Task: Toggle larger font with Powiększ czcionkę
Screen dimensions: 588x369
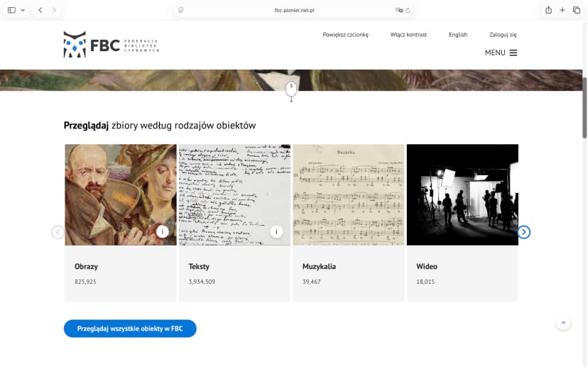Action: (x=345, y=35)
